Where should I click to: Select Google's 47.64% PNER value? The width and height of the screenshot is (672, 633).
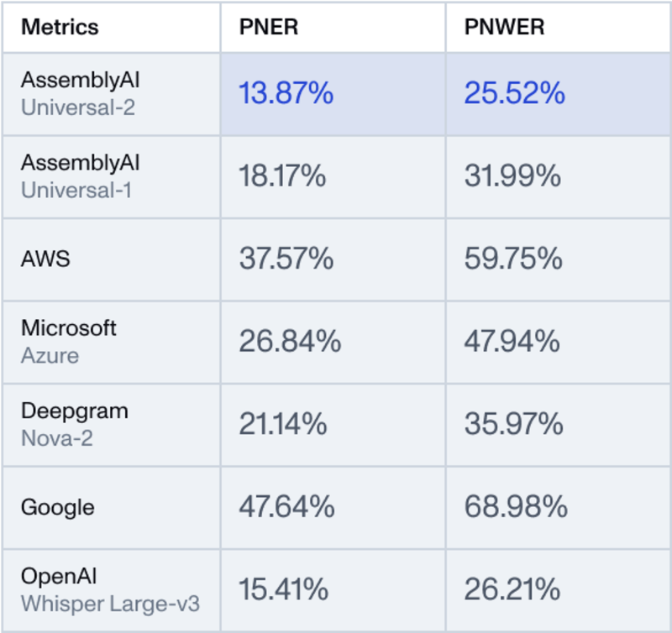coord(286,507)
